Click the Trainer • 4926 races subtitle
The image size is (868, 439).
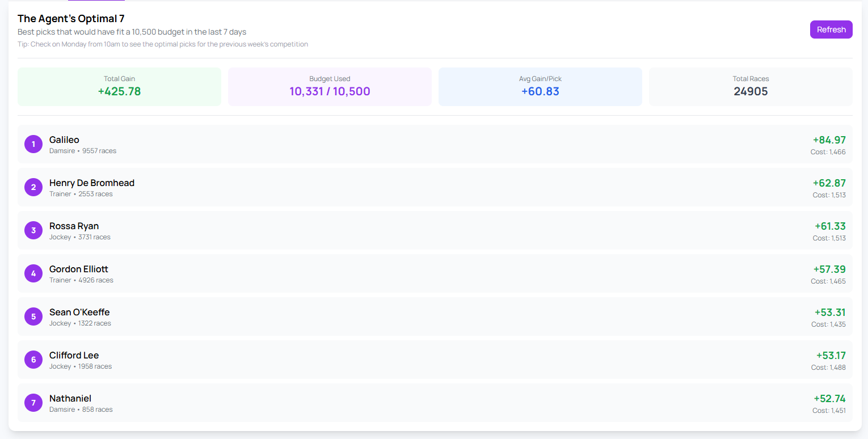(x=81, y=280)
